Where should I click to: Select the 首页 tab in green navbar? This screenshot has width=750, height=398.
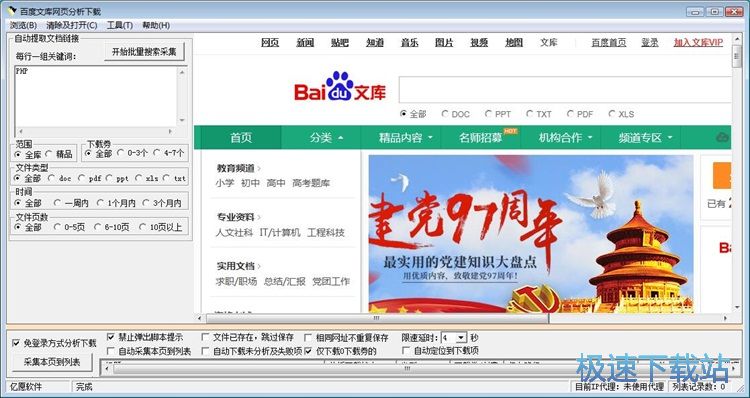click(x=241, y=138)
